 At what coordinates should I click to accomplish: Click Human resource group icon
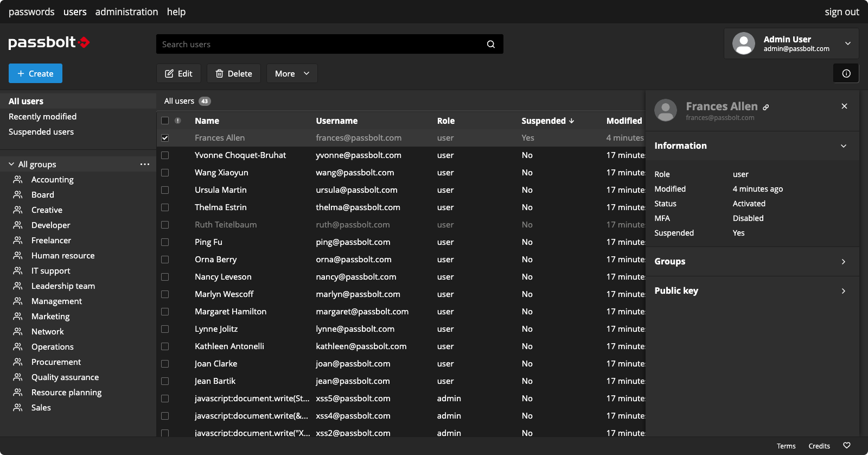18,255
